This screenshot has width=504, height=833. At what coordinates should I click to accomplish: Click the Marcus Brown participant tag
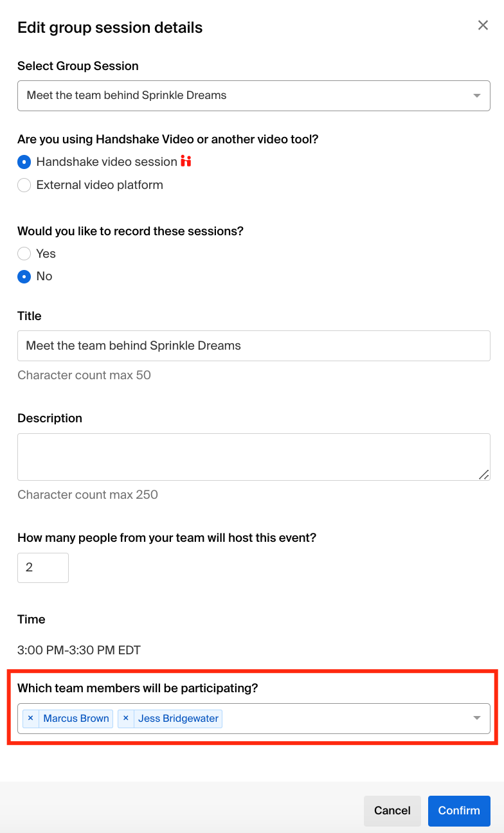click(76, 719)
